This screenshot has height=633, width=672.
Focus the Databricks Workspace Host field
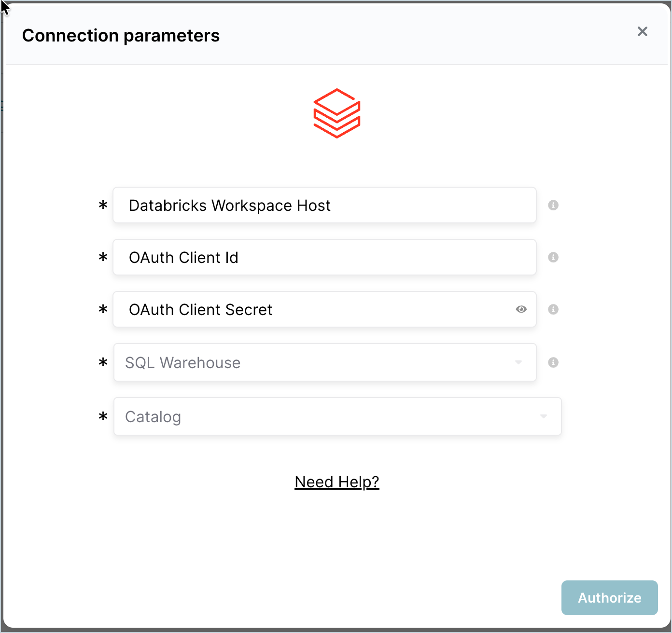pyautogui.click(x=324, y=205)
